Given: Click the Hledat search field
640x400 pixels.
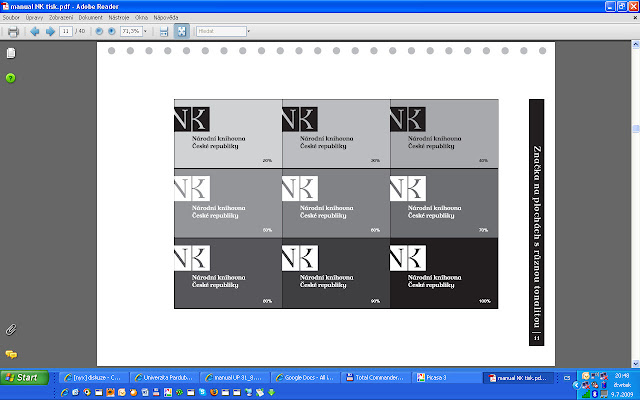Looking at the screenshot, I should [x=220, y=31].
